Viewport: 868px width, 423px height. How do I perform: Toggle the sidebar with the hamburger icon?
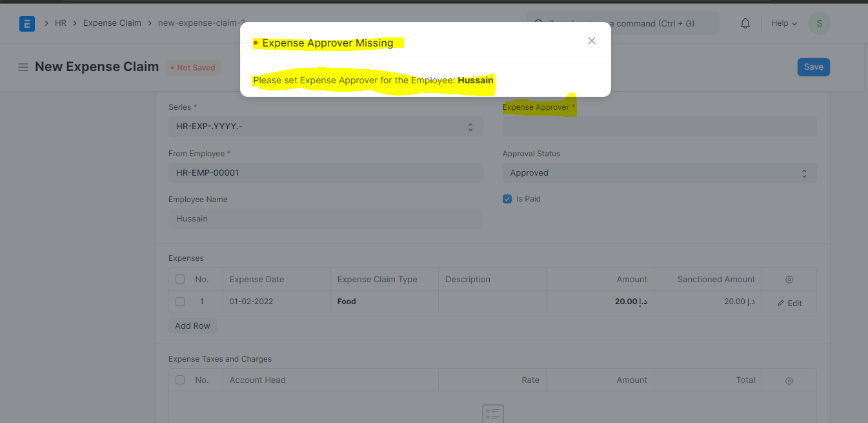[23, 67]
